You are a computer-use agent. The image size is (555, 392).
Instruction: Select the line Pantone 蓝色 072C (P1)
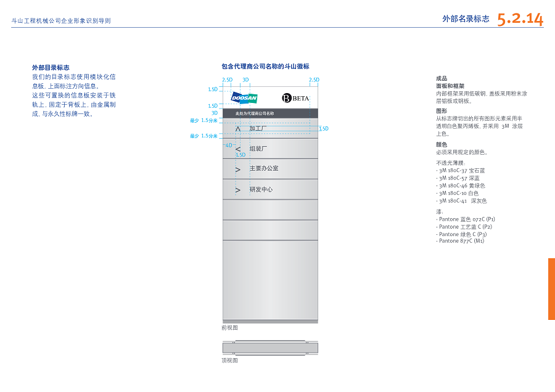click(x=466, y=219)
